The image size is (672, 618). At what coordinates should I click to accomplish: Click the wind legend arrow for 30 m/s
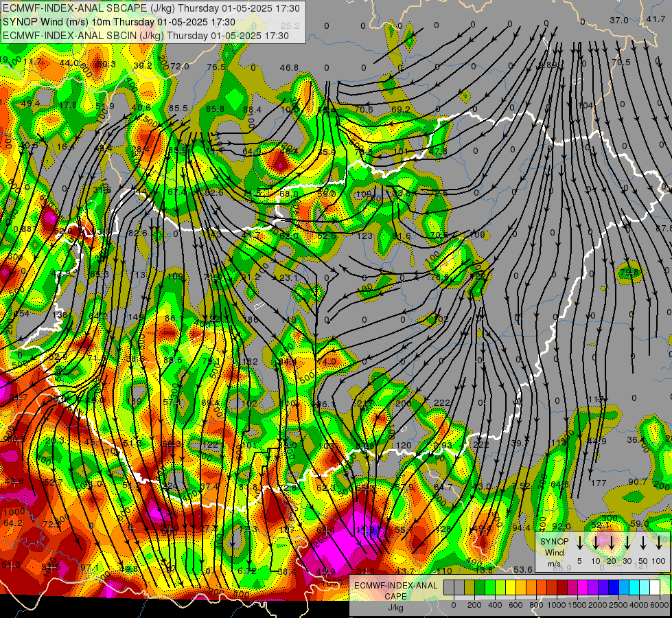627,543
